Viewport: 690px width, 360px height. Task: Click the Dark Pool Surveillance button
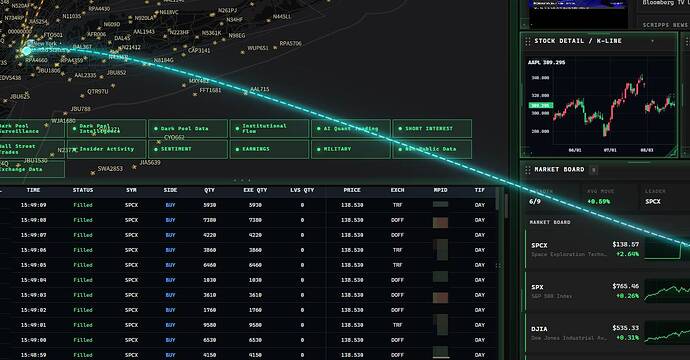tap(32, 129)
